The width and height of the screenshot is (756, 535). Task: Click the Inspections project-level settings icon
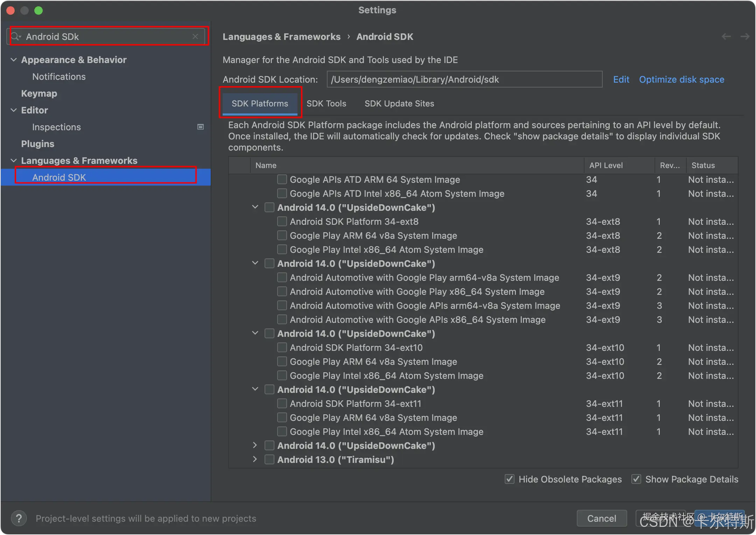(x=201, y=127)
